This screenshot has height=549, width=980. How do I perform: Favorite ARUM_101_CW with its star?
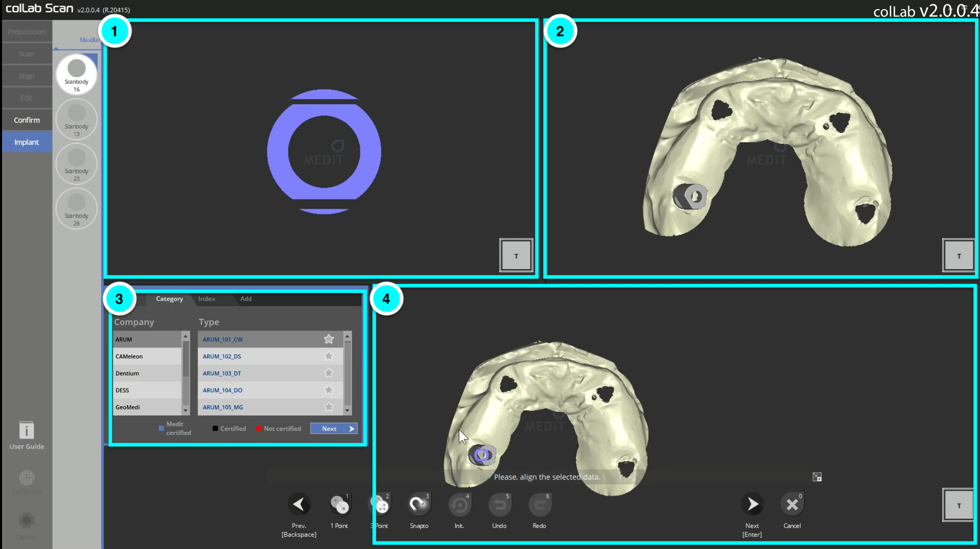[x=329, y=339]
